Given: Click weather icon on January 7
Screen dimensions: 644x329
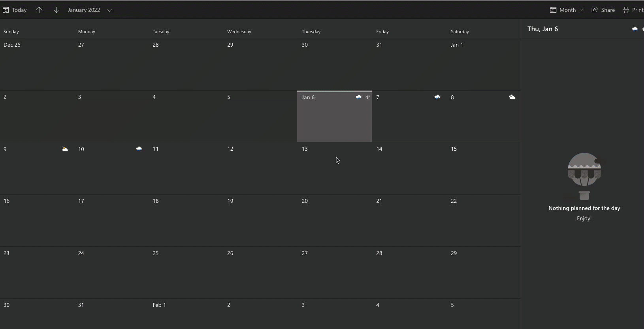Looking at the screenshot, I should [437, 97].
